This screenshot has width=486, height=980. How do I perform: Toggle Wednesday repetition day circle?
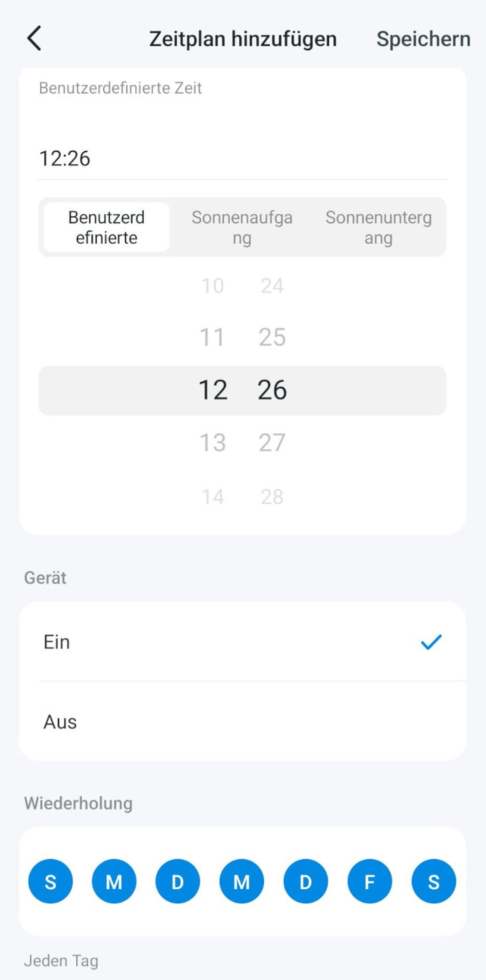coord(242,881)
